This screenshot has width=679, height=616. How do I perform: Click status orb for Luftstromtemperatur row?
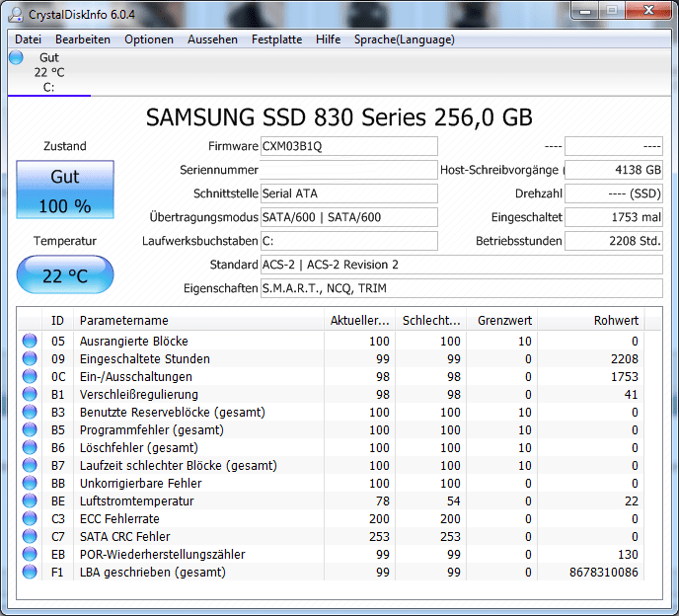[x=30, y=500]
